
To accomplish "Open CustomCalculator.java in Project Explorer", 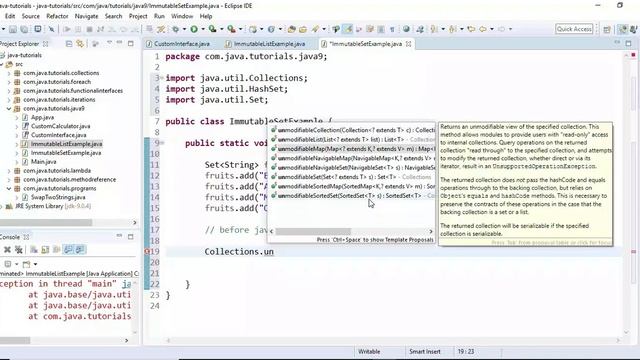I will 60,126.
